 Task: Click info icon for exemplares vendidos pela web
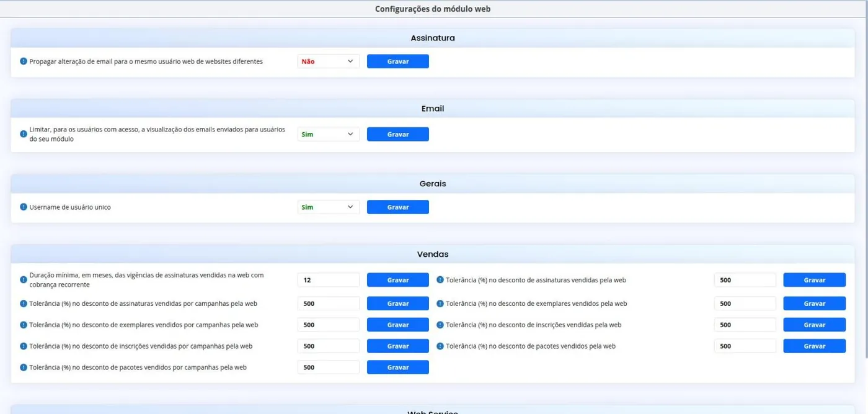point(440,304)
